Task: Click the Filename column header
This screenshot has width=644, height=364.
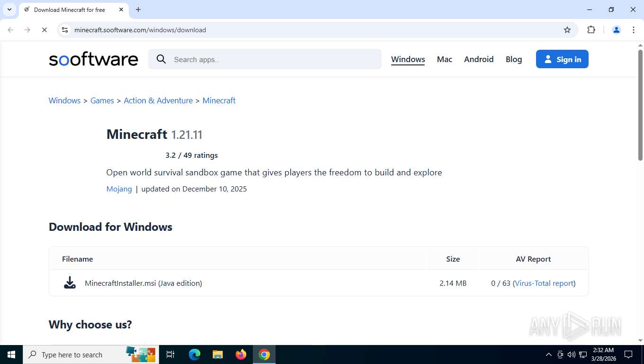Action: [77, 259]
